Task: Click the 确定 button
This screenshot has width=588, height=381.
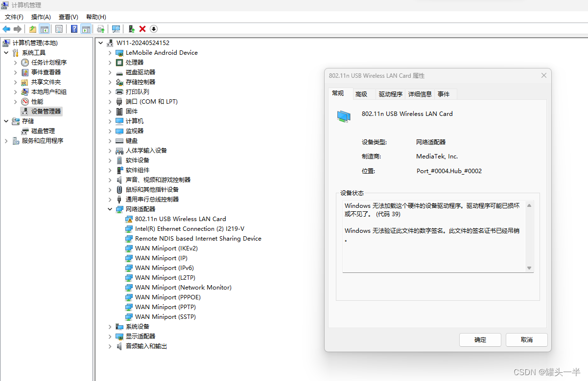Action: click(x=480, y=339)
